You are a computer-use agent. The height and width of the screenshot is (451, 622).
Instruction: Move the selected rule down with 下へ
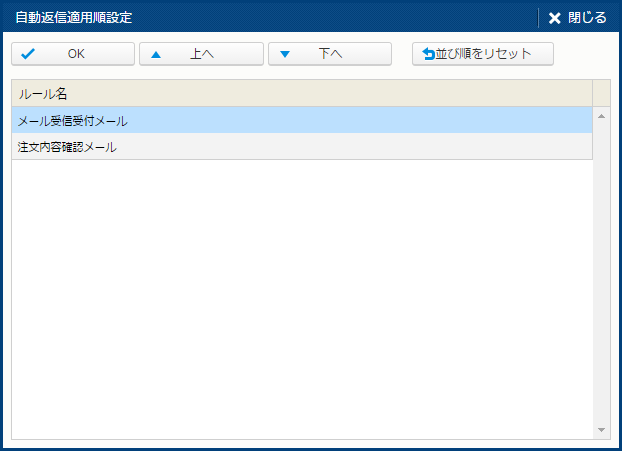(330, 54)
